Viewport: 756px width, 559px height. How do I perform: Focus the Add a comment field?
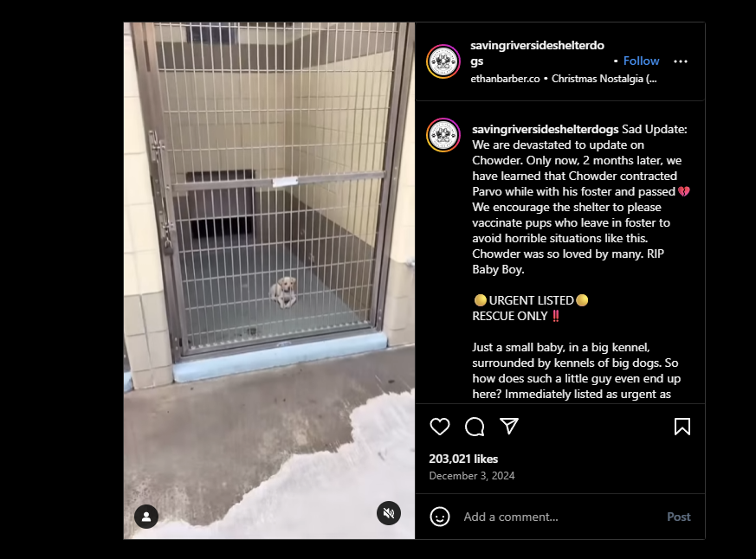pyautogui.click(x=559, y=517)
